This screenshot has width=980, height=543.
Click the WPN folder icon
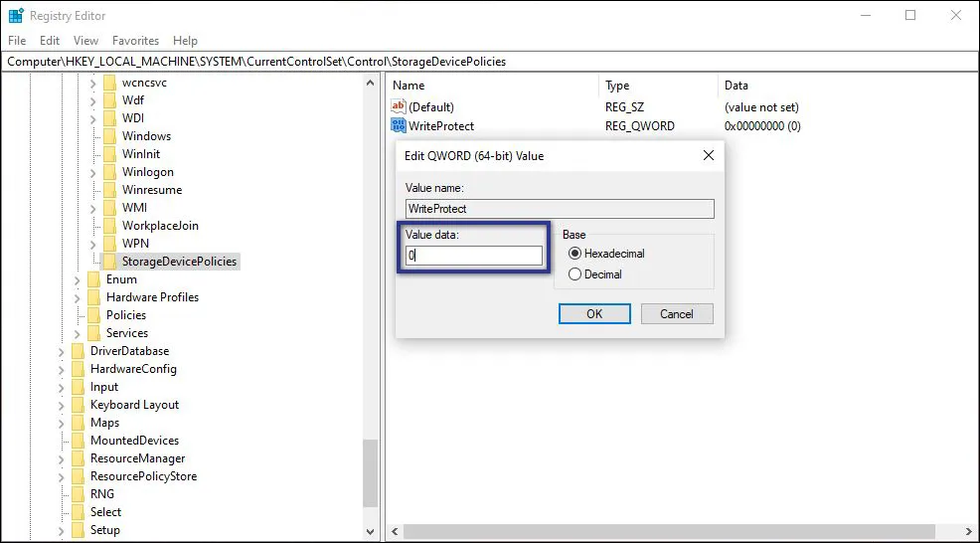[110, 244]
